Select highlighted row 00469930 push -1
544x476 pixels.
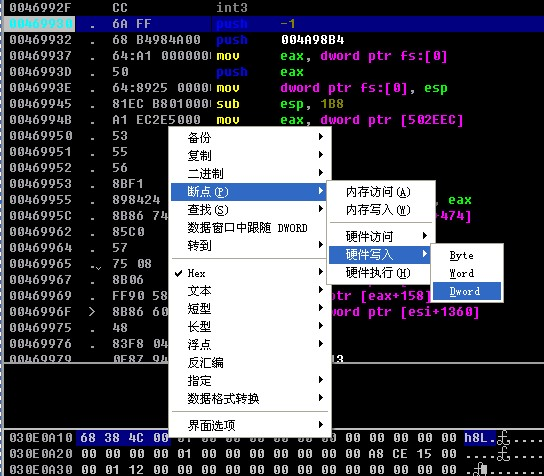tap(274, 24)
